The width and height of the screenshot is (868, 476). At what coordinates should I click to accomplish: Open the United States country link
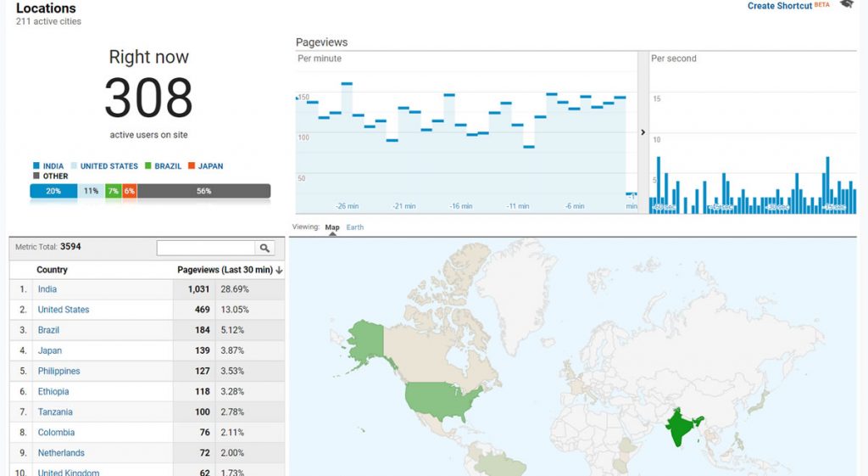tap(64, 310)
